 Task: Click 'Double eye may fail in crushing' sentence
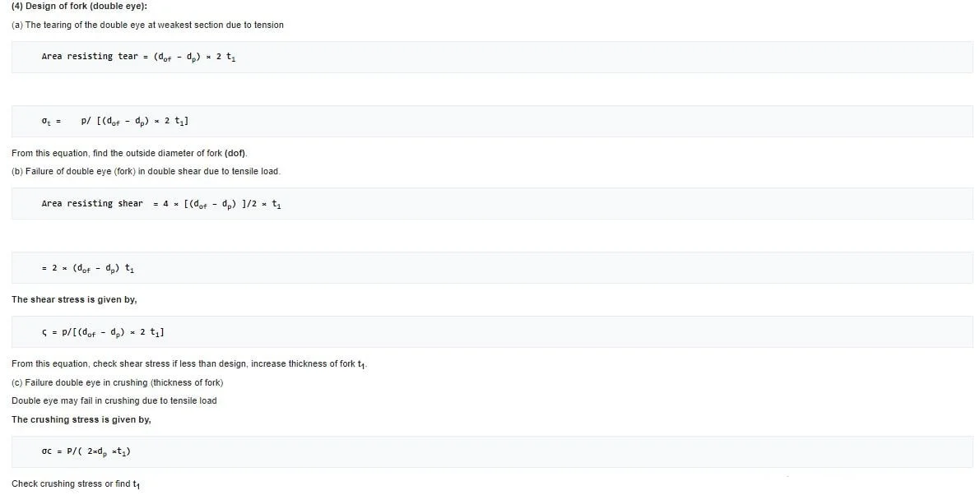click(114, 400)
